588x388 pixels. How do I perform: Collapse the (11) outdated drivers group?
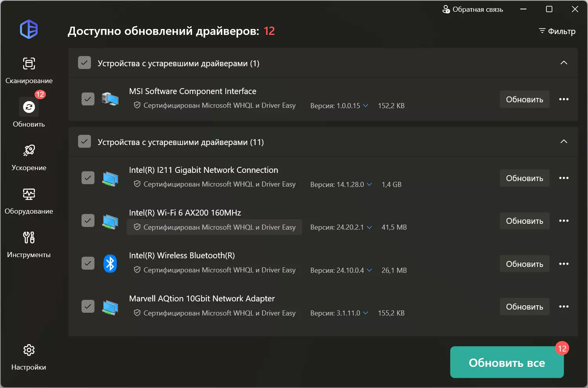click(564, 141)
